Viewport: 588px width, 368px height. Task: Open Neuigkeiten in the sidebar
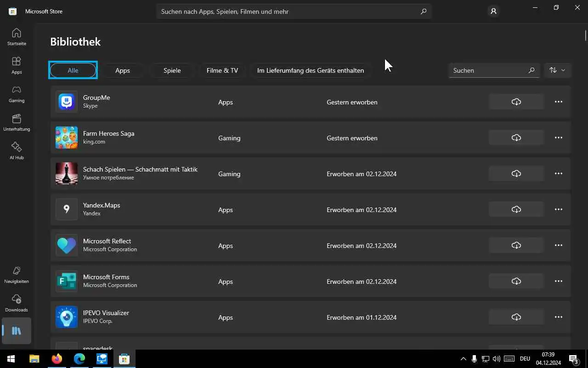(x=17, y=275)
